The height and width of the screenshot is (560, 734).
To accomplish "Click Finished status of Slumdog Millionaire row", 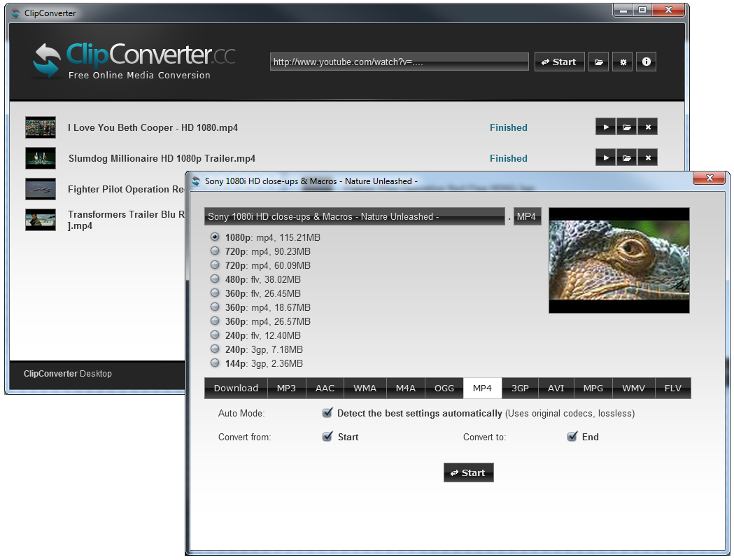I will pos(509,158).
